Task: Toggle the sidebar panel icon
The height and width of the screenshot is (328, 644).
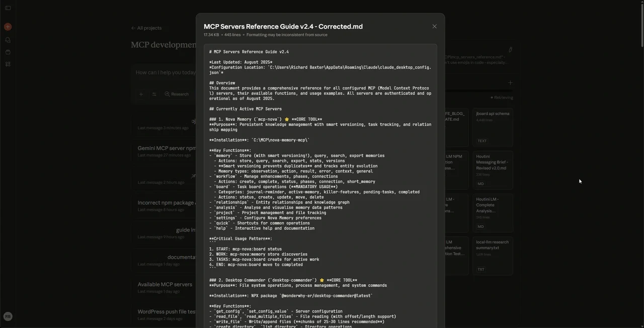Action: 8,8
